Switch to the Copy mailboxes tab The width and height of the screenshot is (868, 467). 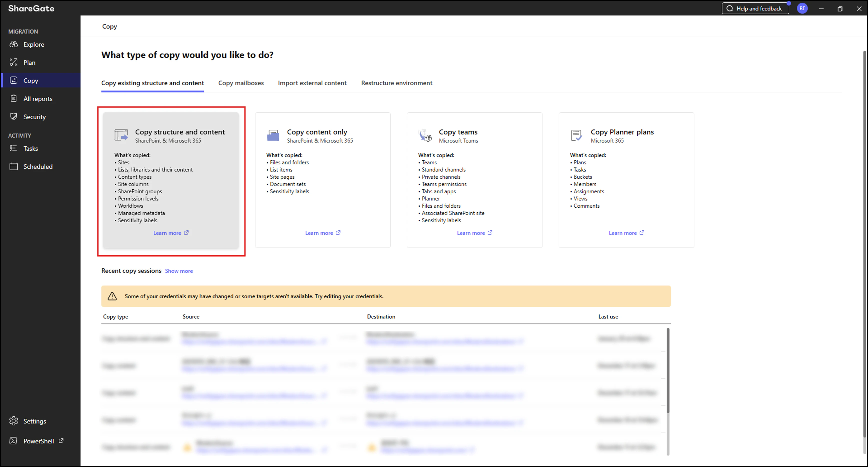(x=241, y=83)
